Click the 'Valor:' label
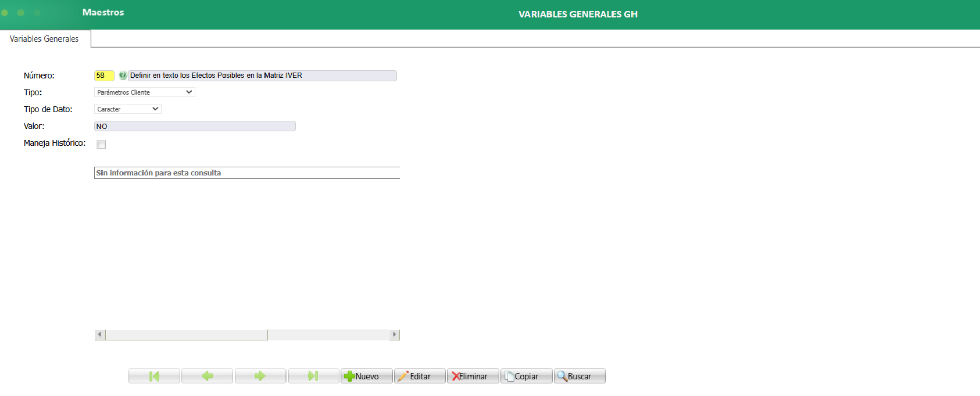This screenshot has width=980, height=396. point(34,126)
